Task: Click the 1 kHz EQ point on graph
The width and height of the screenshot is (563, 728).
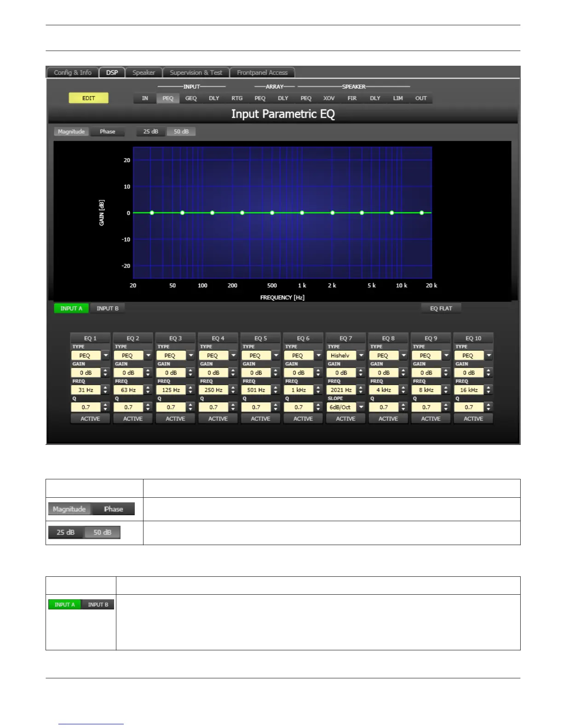Action: coord(302,213)
